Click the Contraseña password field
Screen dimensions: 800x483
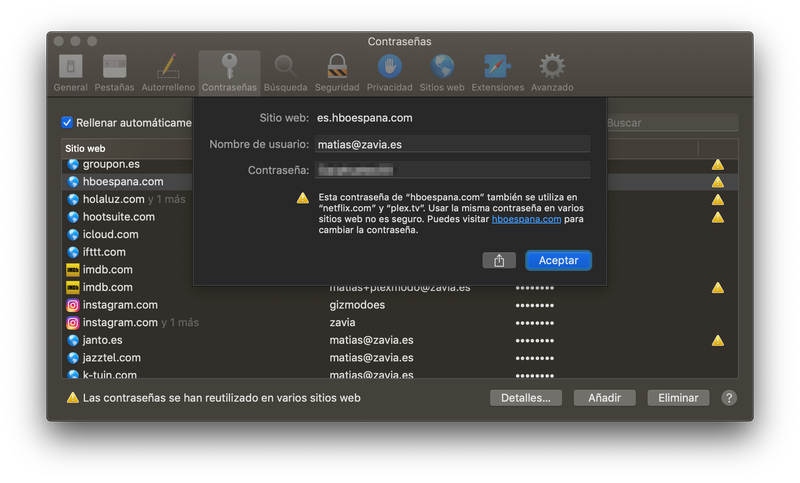[x=452, y=170]
